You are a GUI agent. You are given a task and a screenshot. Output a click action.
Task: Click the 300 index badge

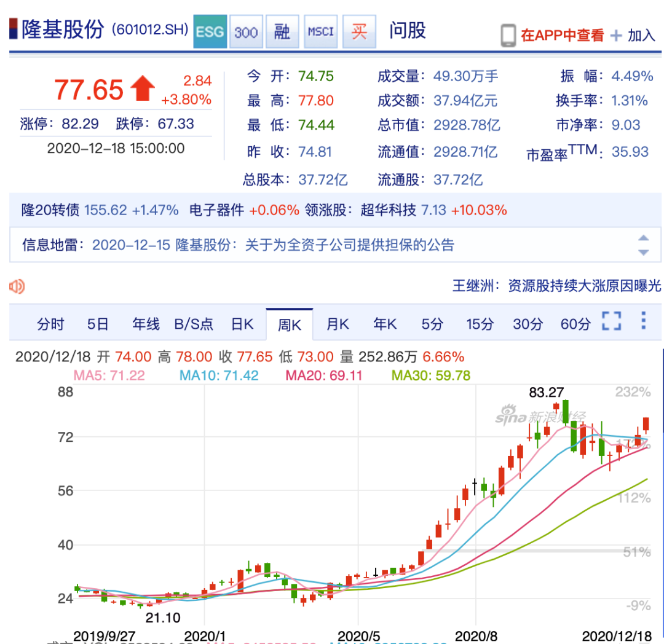[246, 32]
